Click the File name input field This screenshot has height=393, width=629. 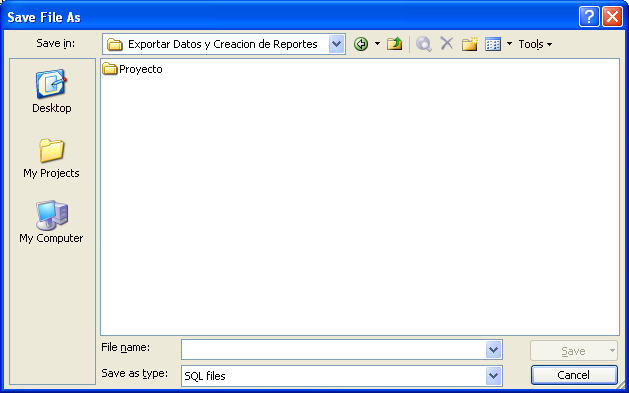coord(334,350)
